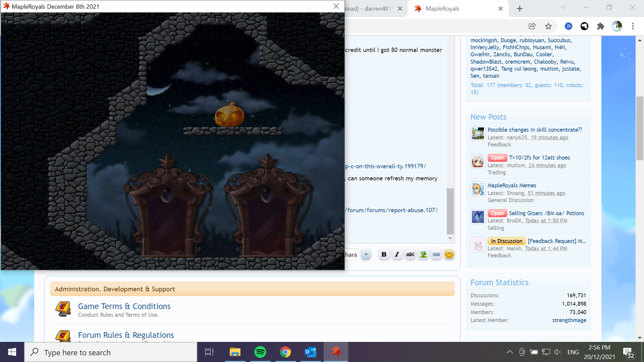Click the Windows taskbar search box
The image size is (644, 362).
(111, 352)
